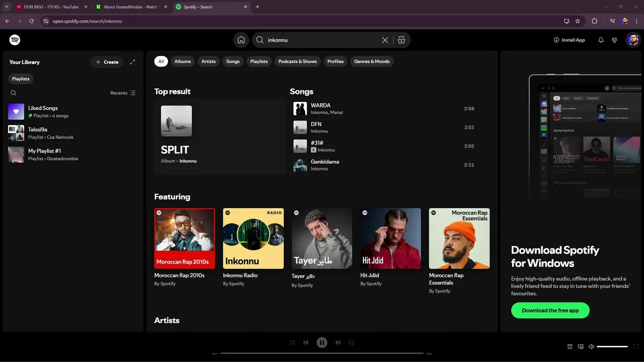Open the Songs section heading
644x362 pixels.
[x=301, y=92]
